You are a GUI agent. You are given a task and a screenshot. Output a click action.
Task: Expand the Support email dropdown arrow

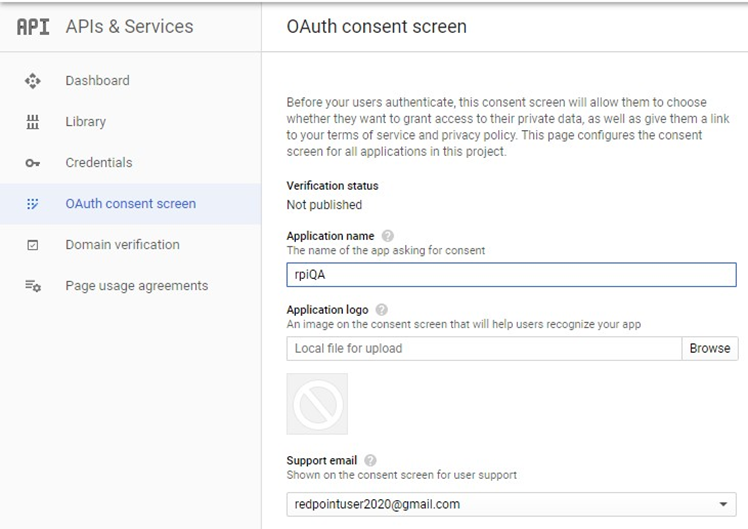click(x=722, y=504)
